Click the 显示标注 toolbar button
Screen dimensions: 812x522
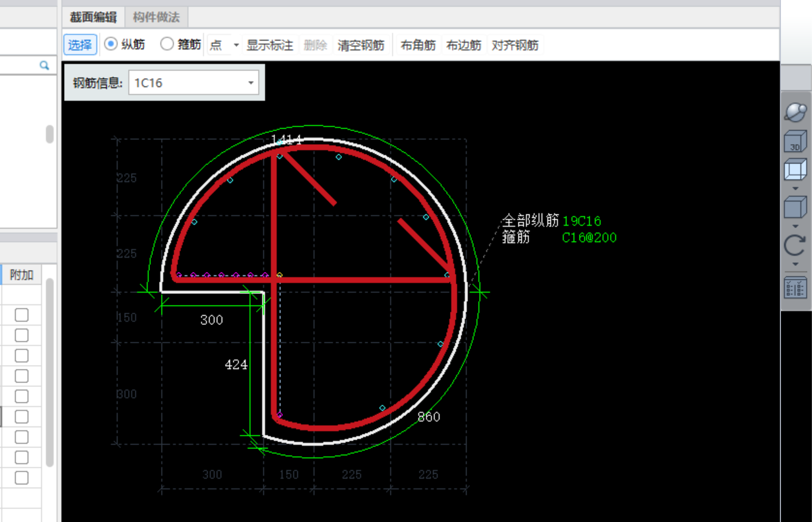270,45
